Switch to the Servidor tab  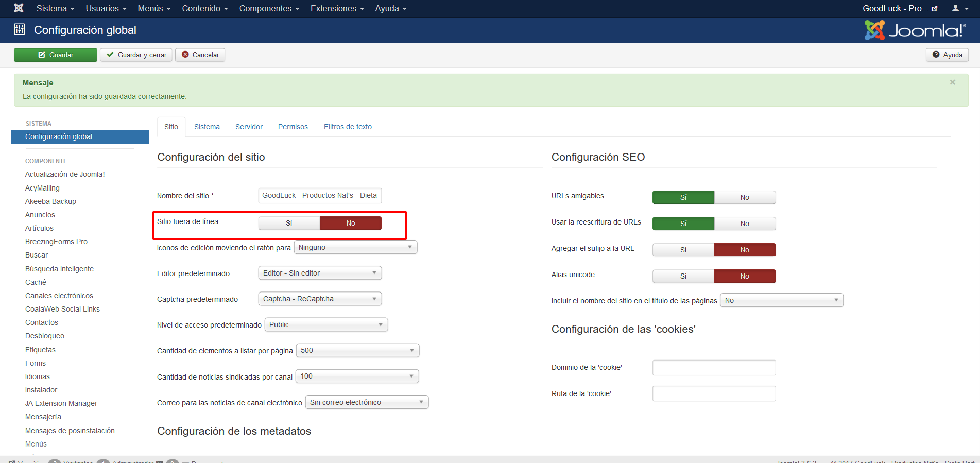tap(249, 127)
